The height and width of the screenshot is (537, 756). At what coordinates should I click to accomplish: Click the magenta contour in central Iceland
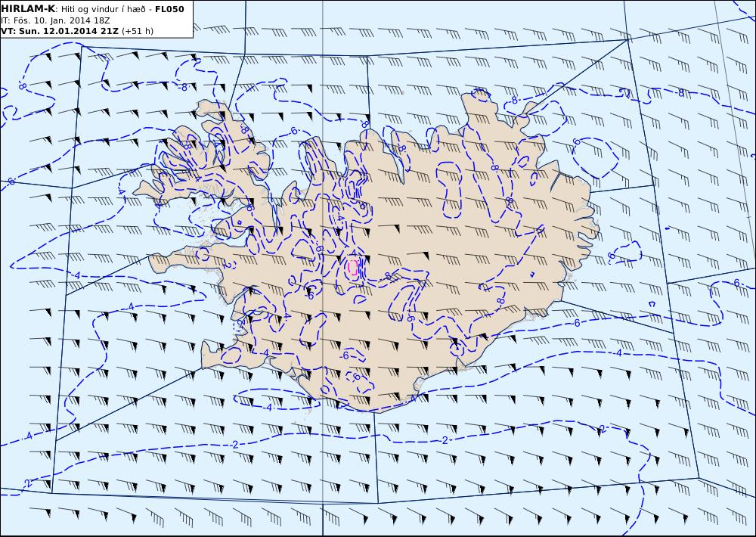[x=353, y=267]
